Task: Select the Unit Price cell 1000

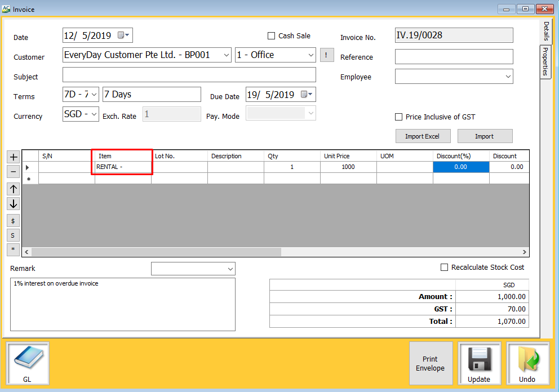Action: [348, 167]
